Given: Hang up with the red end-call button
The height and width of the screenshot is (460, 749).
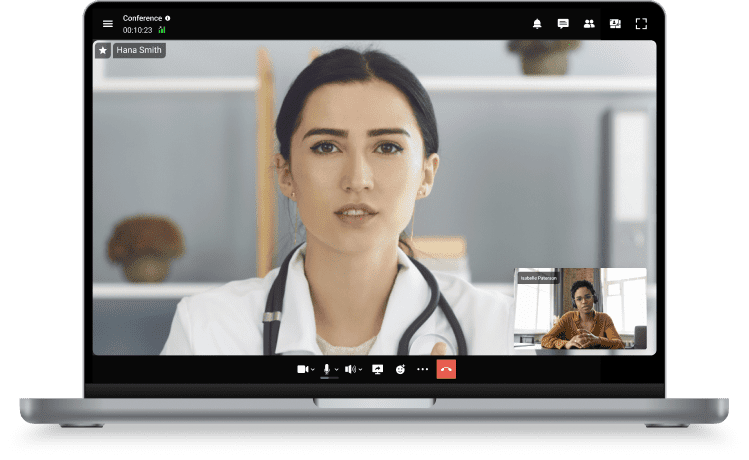Looking at the screenshot, I should (446, 369).
